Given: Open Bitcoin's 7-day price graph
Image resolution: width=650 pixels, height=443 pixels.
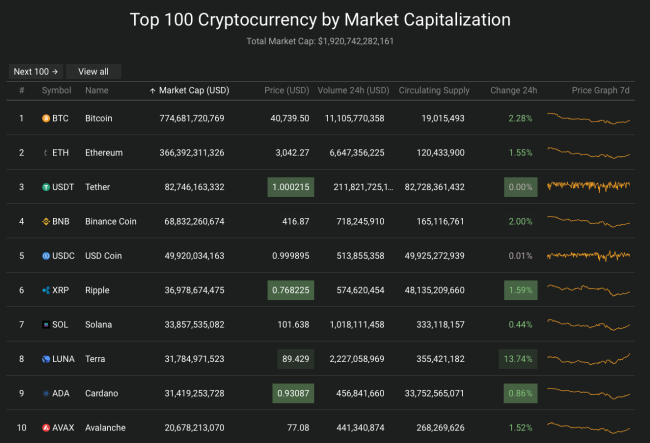Looking at the screenshot, I should [589, 119].
